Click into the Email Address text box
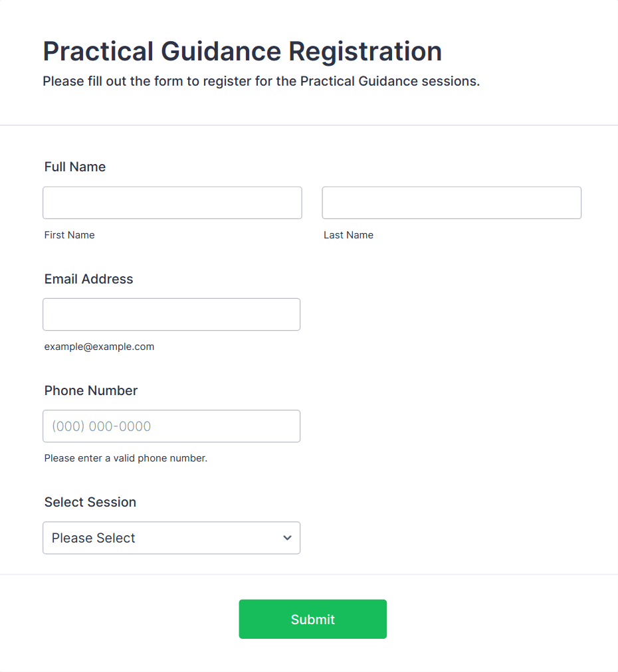This screenshot has width=618, height=672. 171,314
